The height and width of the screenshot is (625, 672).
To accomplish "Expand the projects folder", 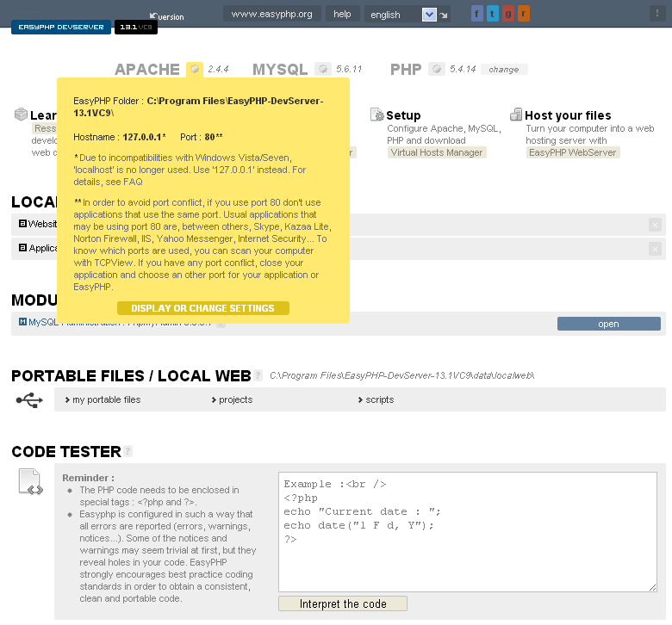I will point(233,399).
